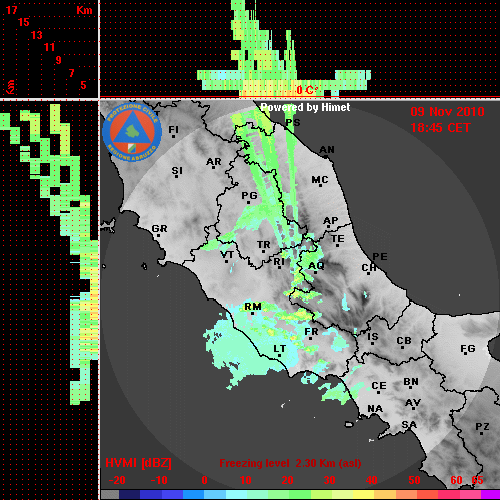This screenshot has width=500, height=500.
Task: Click the blue 0 dBZ color swatch
Action: 194,495
